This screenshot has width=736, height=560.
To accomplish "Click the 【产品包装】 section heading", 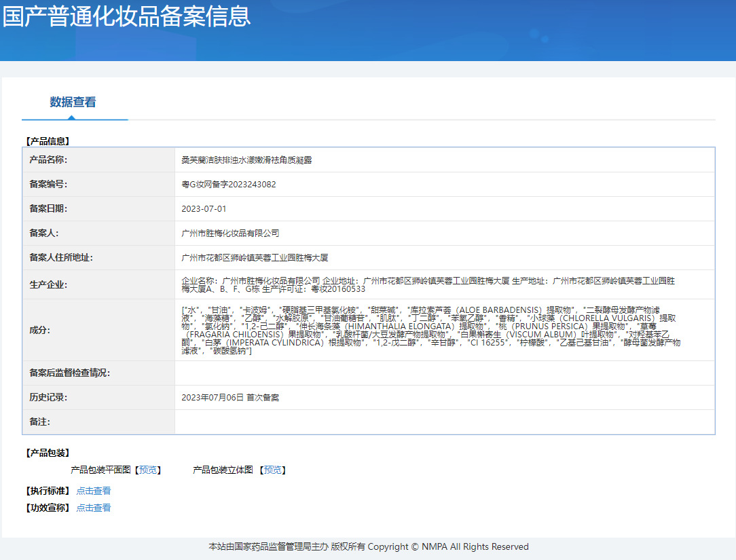I will pyautogui.click(x=48, y=453).
